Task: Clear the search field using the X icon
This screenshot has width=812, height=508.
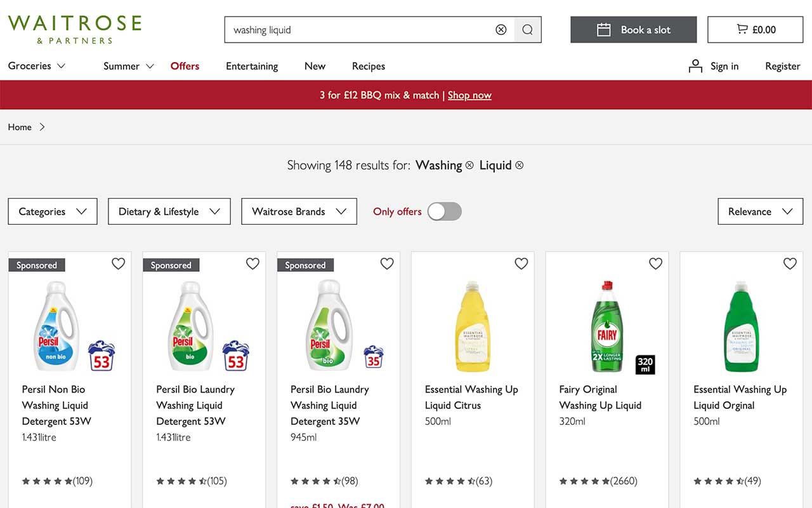Action: 501,30
